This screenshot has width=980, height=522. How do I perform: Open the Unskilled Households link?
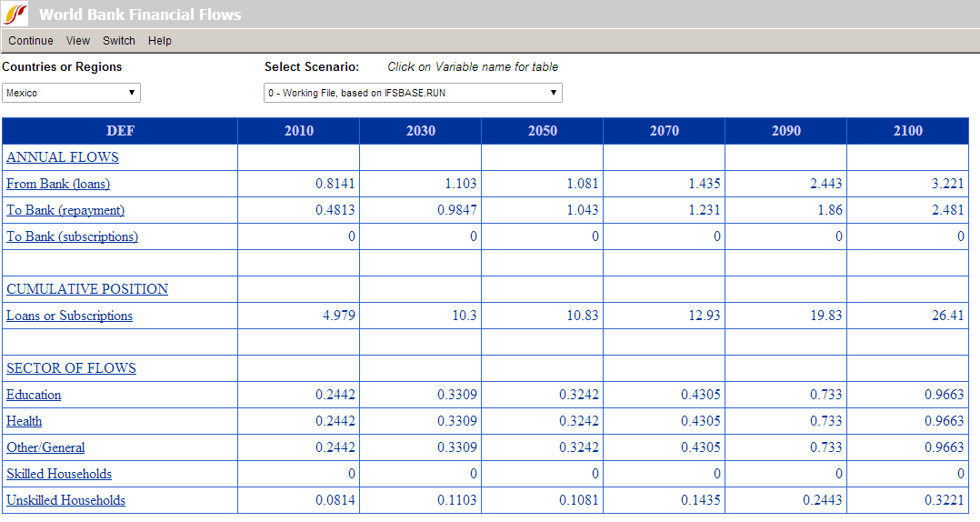coord(66,500)
